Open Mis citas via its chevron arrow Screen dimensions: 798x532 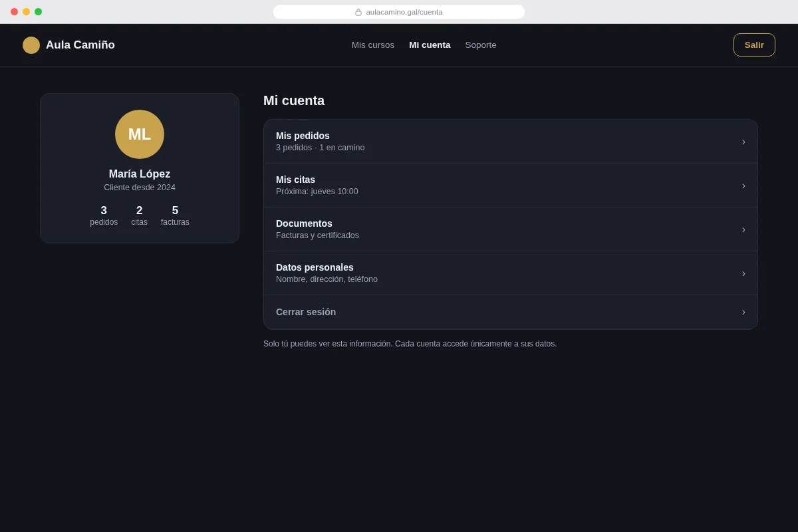[x=743, y=186]
